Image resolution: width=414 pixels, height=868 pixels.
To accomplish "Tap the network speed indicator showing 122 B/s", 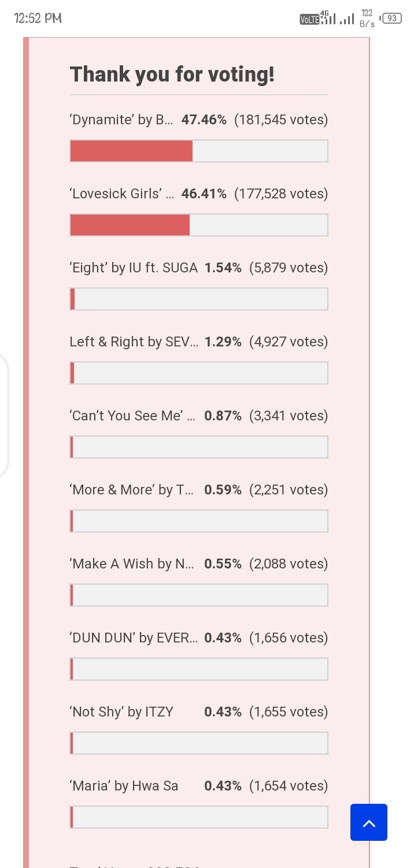I will click(x=365, y=18).
